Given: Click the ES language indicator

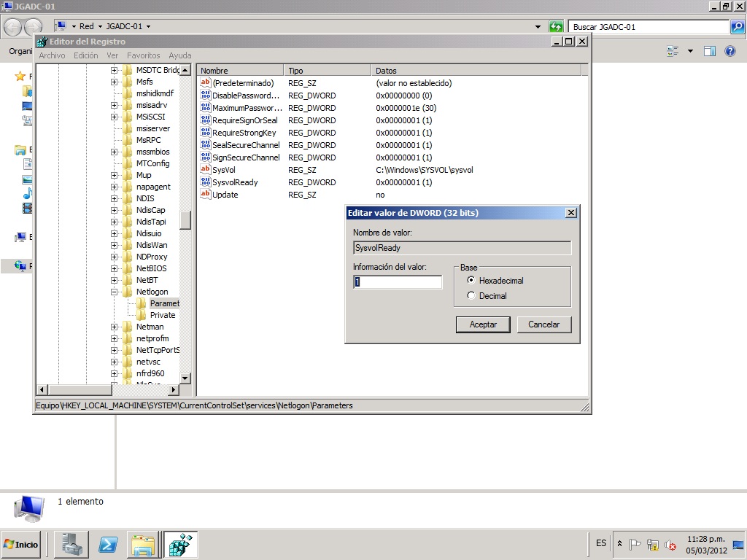Looking at the screenshot, I should [601, 543].
